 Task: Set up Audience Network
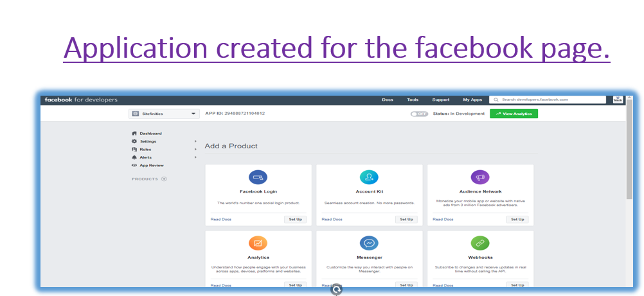pyautogui.click(x=517, y=219)
